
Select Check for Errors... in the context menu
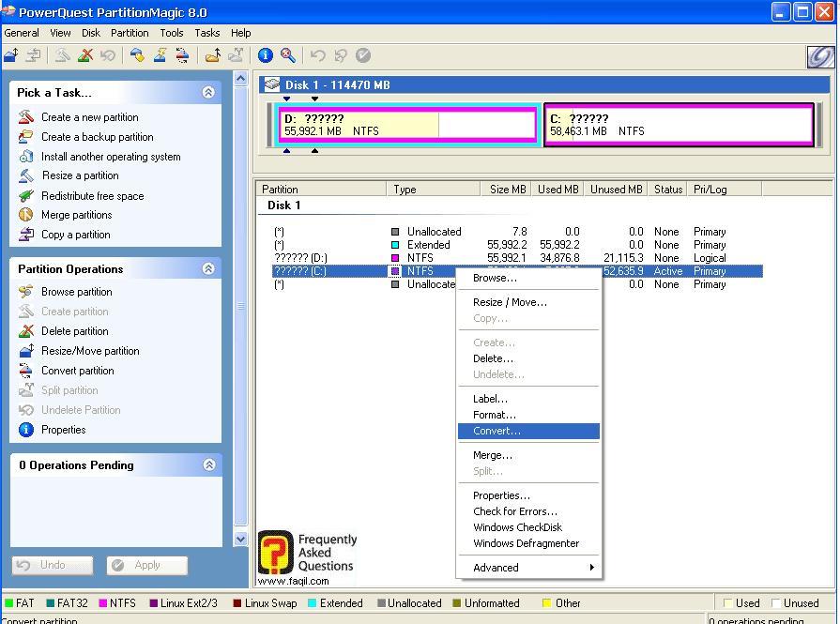pyautogui.click(x=514, y=511)
